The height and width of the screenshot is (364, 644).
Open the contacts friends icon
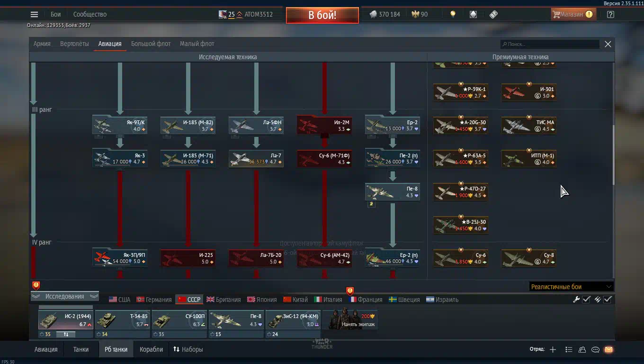[582, 349]
